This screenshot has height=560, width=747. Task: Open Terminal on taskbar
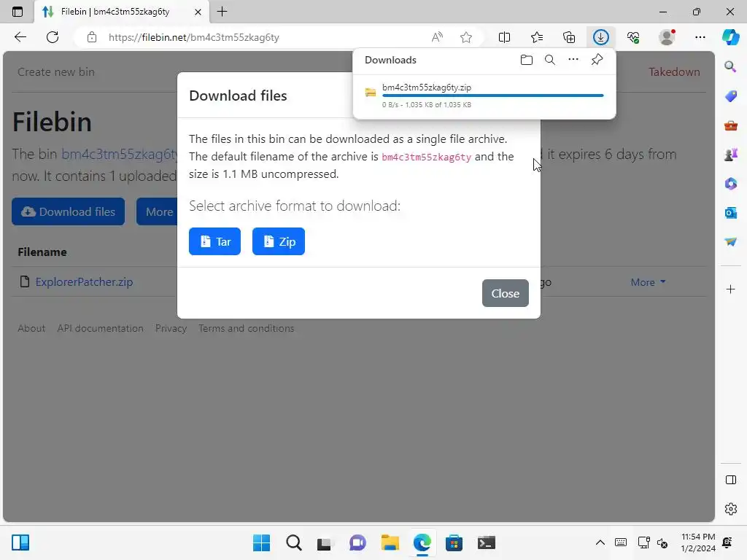point(486,542)
